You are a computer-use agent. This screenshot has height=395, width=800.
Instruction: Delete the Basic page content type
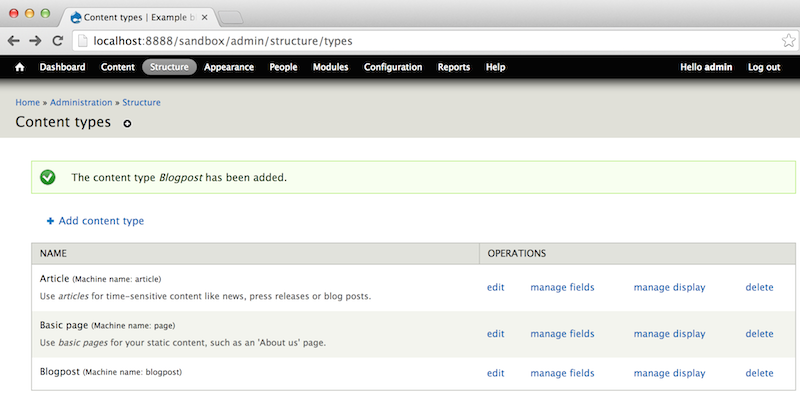point(759,334)
